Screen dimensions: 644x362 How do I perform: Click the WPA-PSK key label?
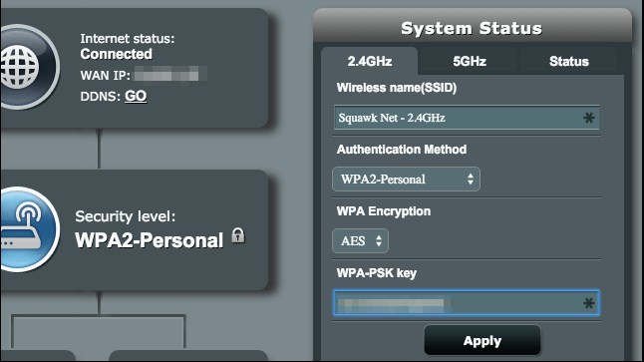pyautogui.click(x=377, y=273)
